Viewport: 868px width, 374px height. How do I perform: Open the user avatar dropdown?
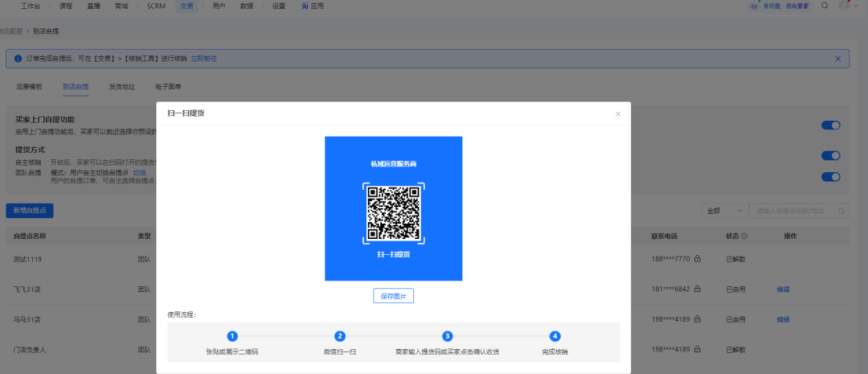point(848,6)
